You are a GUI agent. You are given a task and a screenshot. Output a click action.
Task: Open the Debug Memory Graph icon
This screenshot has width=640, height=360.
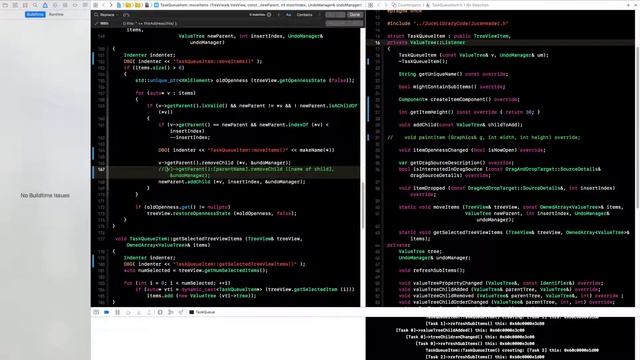171,312
